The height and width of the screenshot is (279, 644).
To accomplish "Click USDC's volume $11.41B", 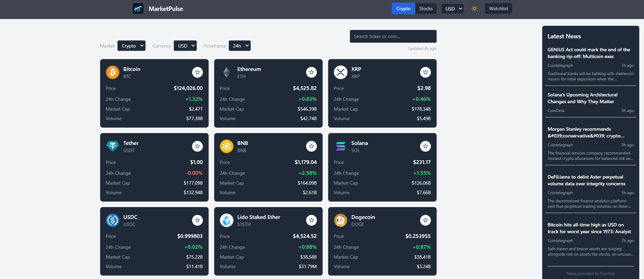I will click(x=194, y=266).
